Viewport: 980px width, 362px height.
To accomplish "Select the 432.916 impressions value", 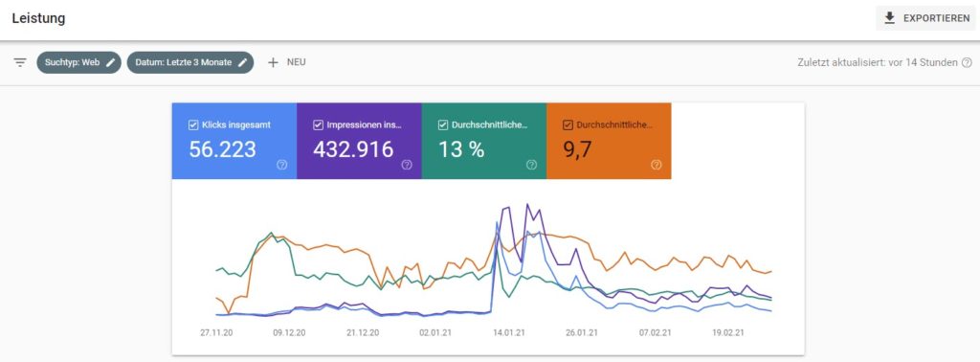I will pos(354,149).
